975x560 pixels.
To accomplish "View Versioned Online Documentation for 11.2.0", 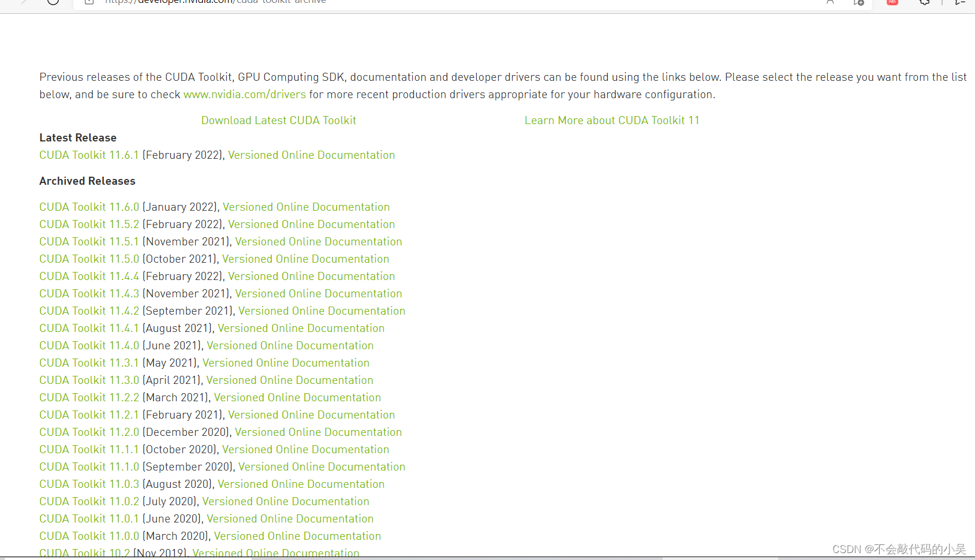I will point(319,432).
